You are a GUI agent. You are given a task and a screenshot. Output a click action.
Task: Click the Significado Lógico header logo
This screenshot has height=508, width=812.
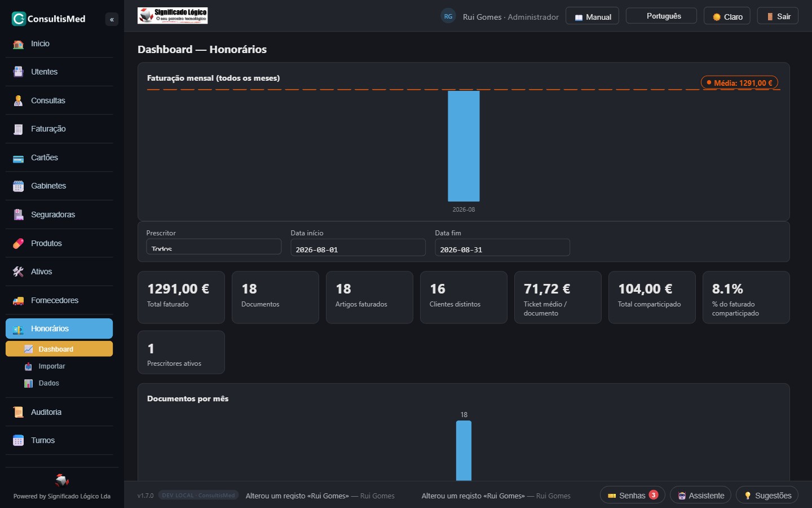[x=173, y=16]
